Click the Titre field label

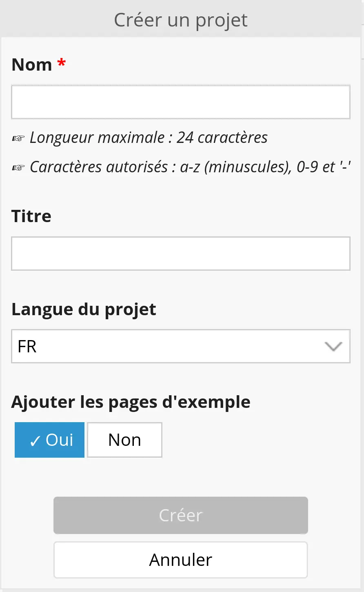pos(31,216)
